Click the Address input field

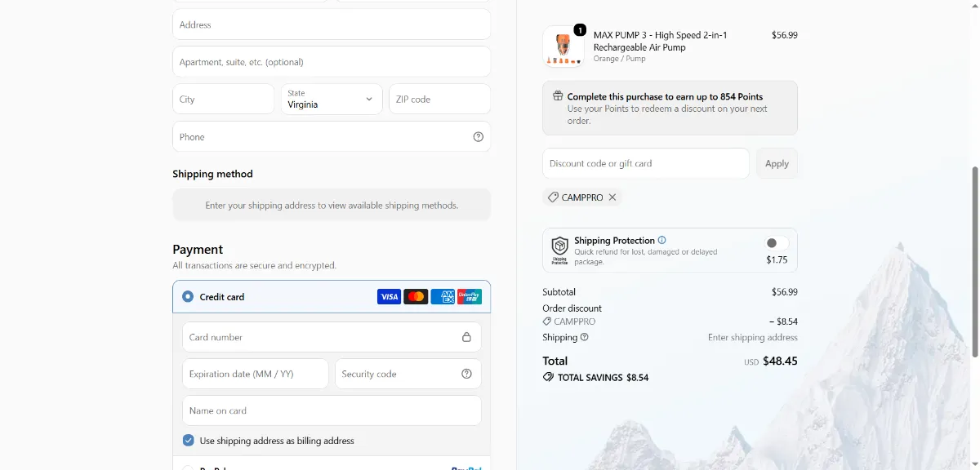(332, 24)
